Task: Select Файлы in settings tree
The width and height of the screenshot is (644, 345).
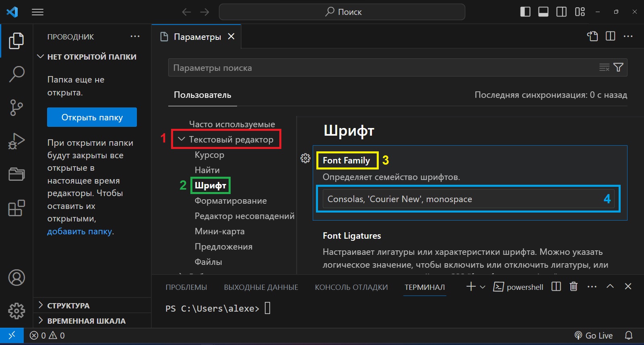Action: pyautogui.click(x=208, y=262)
